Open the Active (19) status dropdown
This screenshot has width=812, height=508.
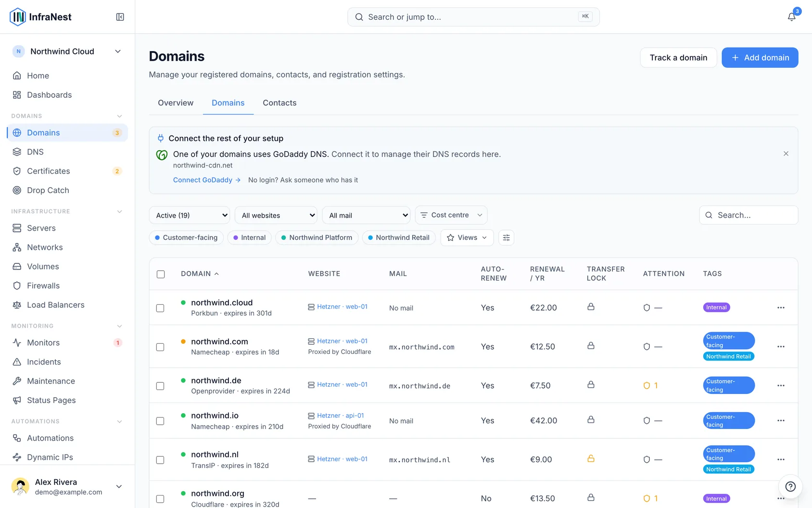190,215
